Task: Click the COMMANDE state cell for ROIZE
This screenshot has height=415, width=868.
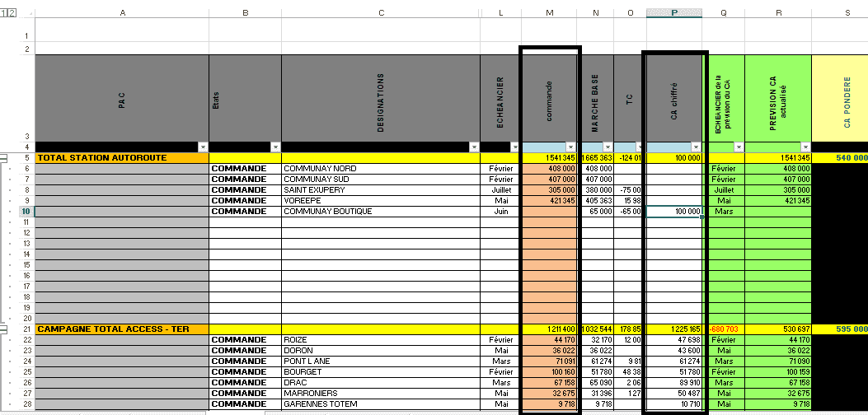Action: 245,340
